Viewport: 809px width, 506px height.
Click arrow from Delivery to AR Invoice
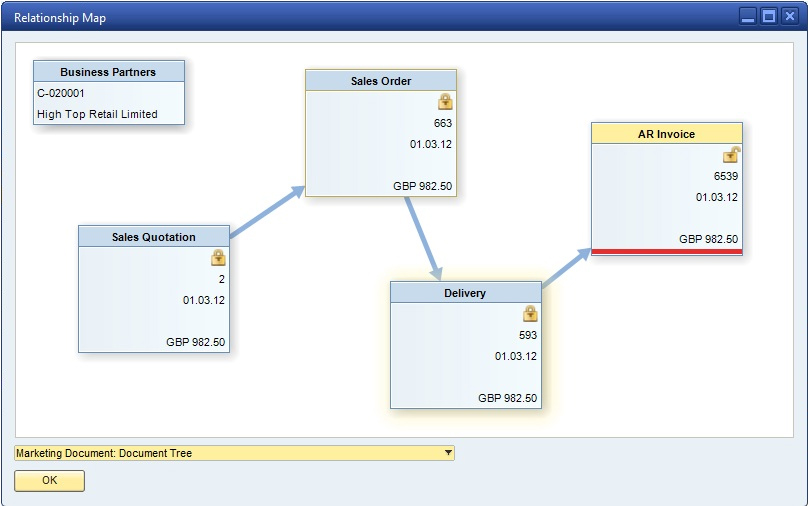point(566,270)
